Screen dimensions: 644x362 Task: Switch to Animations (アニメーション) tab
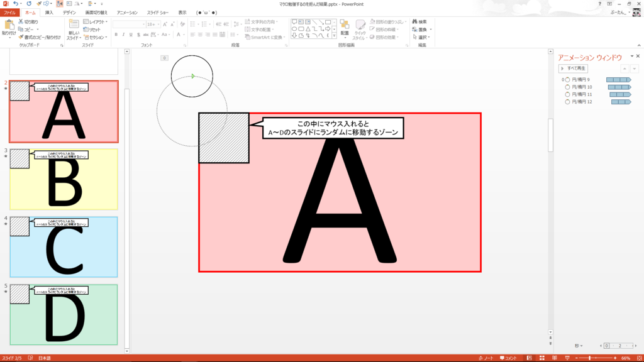pyautogui.click(x=127, y=13)
